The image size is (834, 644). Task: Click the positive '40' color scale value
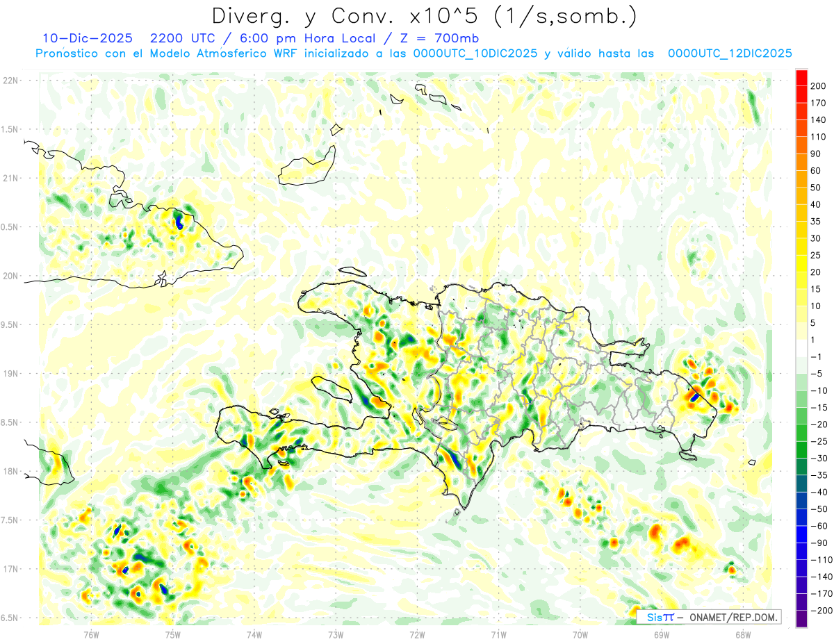(816, 205)
